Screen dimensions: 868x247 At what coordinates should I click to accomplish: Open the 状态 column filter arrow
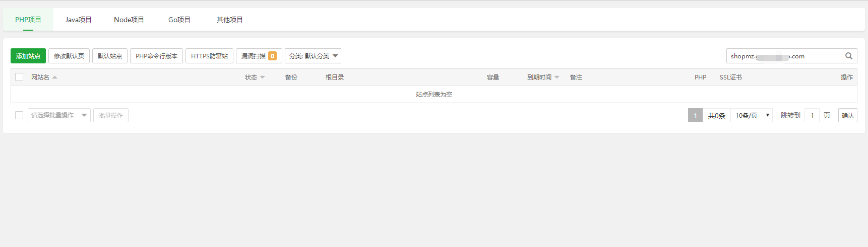point(262,77)
